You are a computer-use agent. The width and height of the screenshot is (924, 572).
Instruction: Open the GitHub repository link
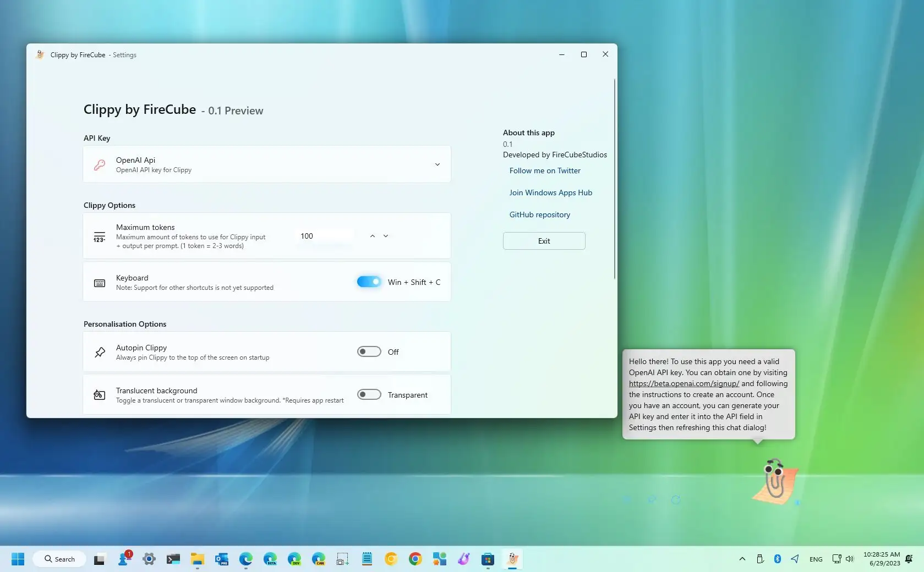click(539, 215)
